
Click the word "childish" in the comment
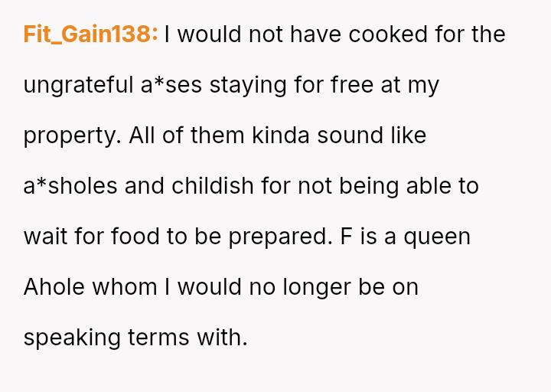point(217,186)
